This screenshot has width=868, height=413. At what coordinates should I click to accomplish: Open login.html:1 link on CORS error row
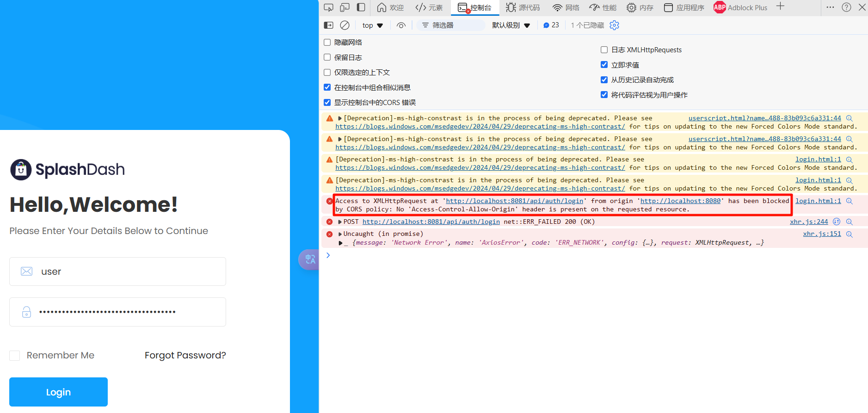click(818, 201)
